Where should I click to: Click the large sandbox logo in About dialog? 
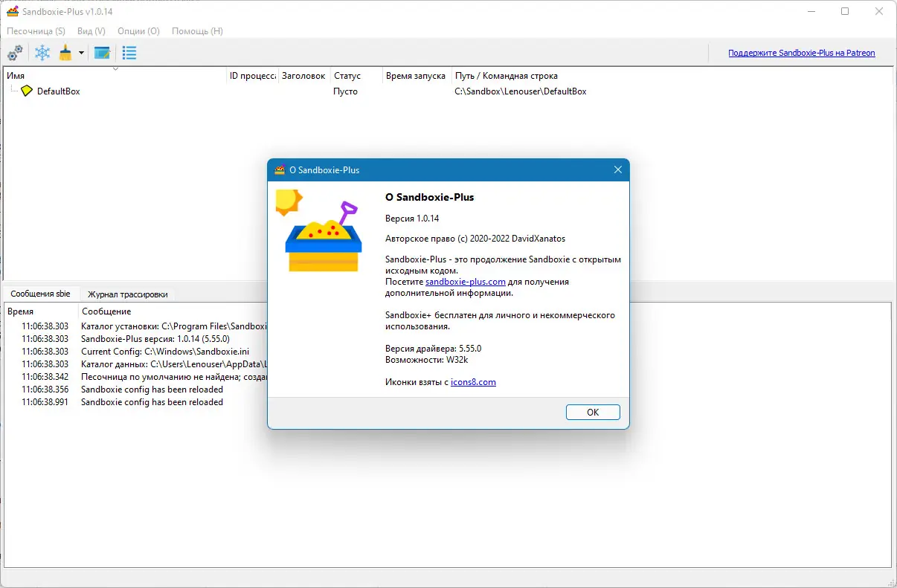(318, 232)
